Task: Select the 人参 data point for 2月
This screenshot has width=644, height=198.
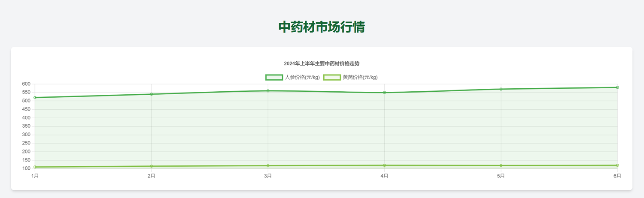Action: point(152,94)
